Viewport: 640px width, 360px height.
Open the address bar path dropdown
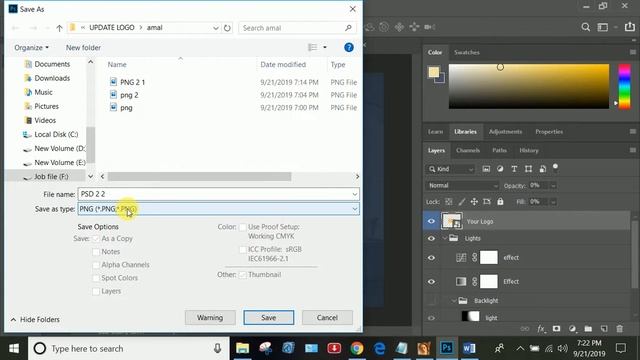216,28
